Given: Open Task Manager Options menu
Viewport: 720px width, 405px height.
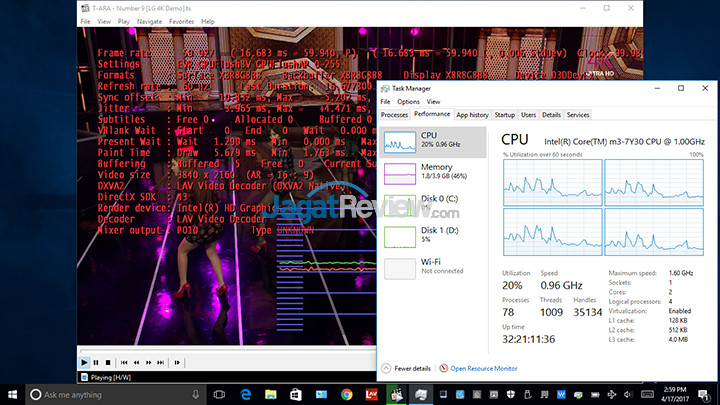Looking at the screenshot, I should (408, 101).
